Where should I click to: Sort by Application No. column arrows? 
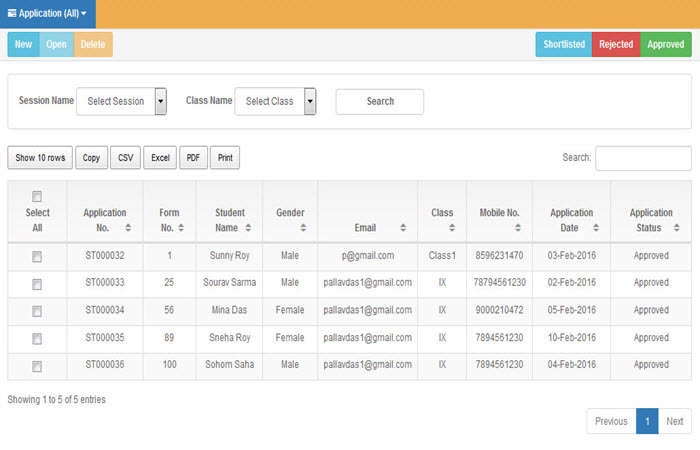tap(128, 228)
